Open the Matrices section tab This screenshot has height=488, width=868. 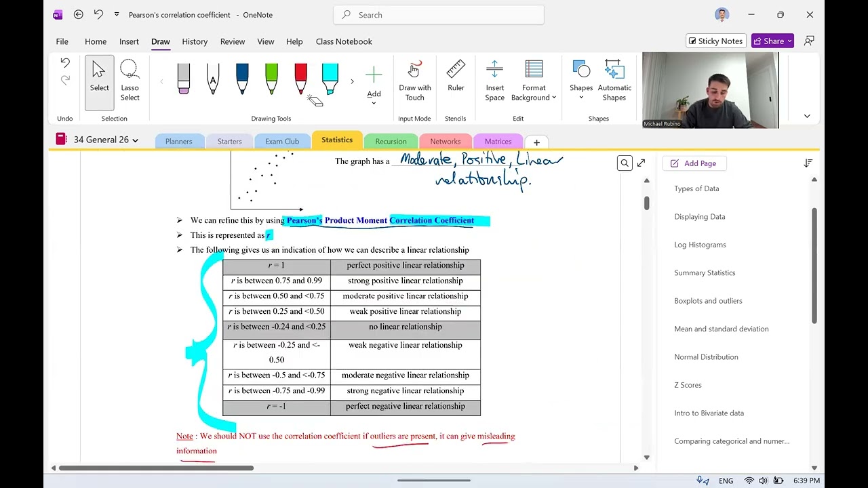[498, 142]
